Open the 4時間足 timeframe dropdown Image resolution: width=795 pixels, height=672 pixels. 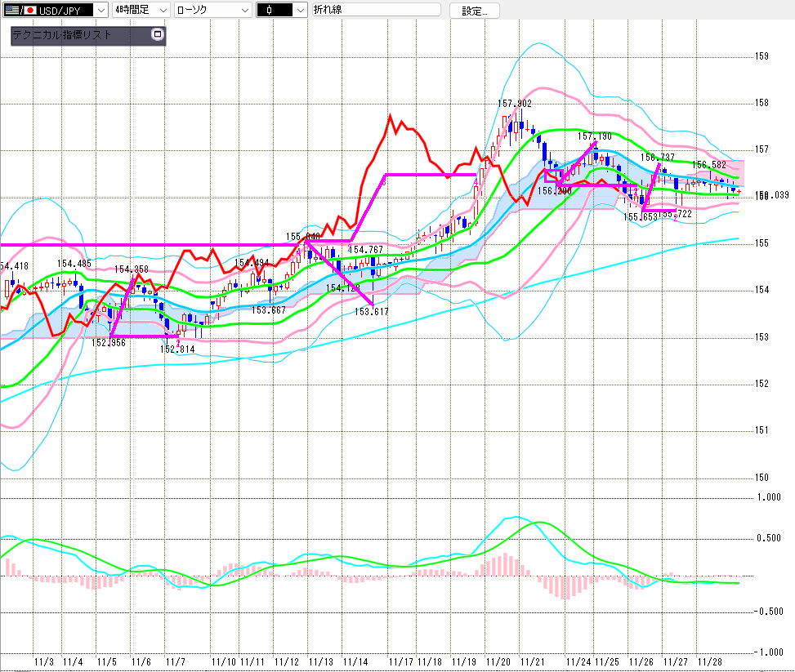[163, 10]
